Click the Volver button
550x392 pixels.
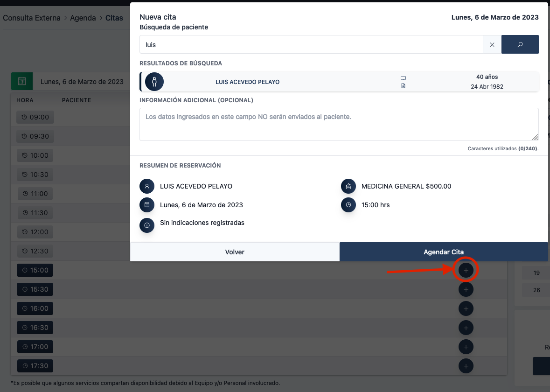pyautogui.click(x=235, y=252)
